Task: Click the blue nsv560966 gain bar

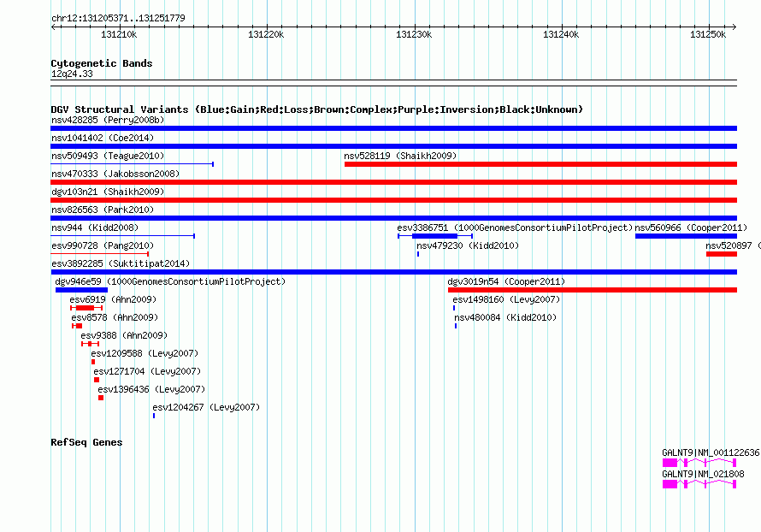Action: [x=687, y=236]
